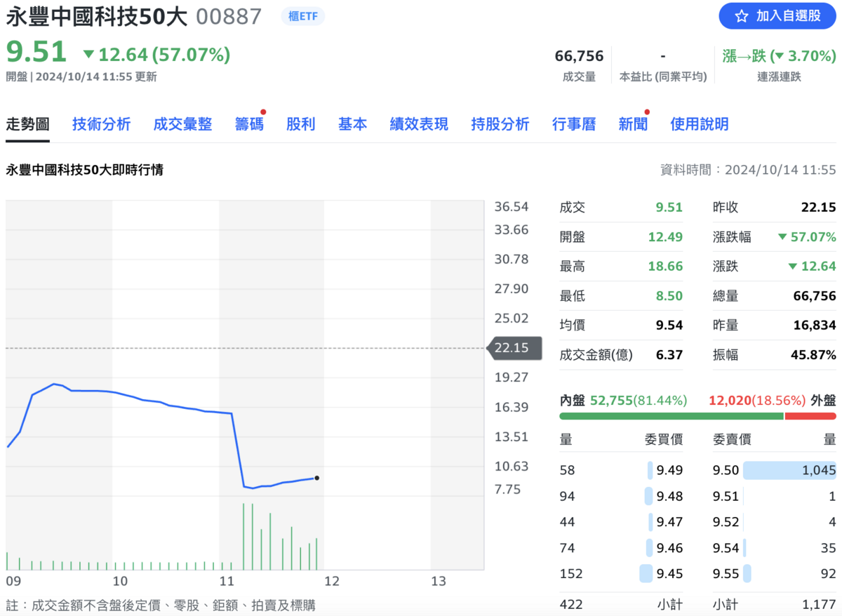Select ask price 9.52
The image size is (842, 616).
pyautogui.click(x=726, y=522)
